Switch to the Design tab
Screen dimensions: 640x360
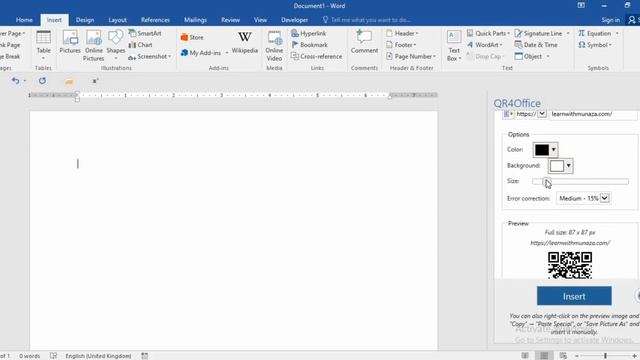click(85, 20)
